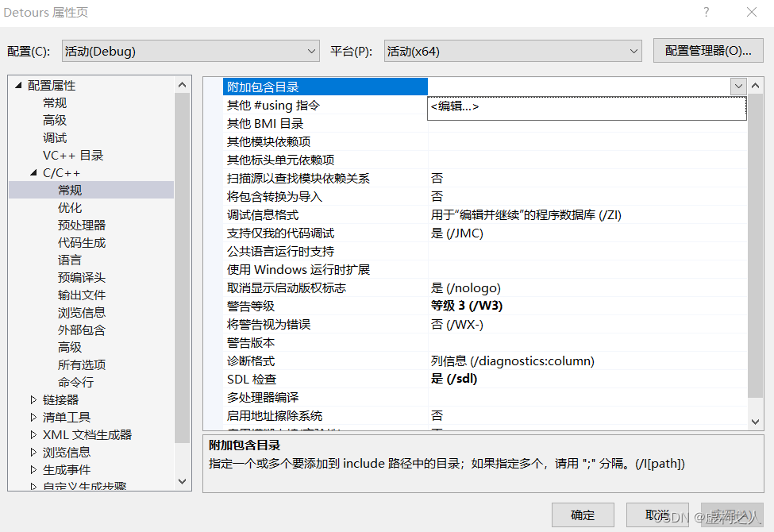Select 使用 Windows 运行时扩展 property
The image size is (774, 532).
(x=298, y=270)
